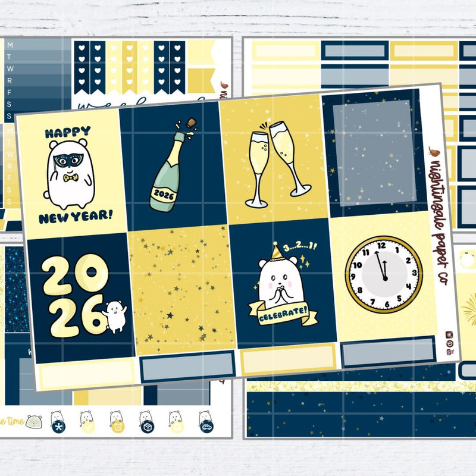Viewport: 476px width, 476px height.
Task: Click the sleeping bear face icon
Action: [33, 422]
